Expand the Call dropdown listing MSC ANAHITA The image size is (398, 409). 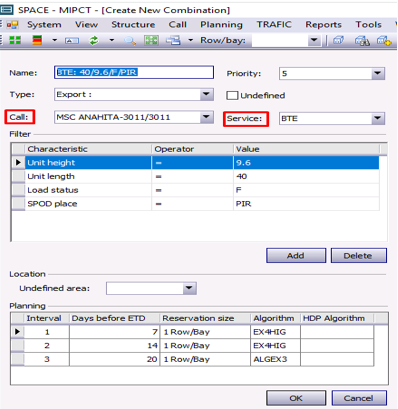pyautogui.click(x=206, y=117)
